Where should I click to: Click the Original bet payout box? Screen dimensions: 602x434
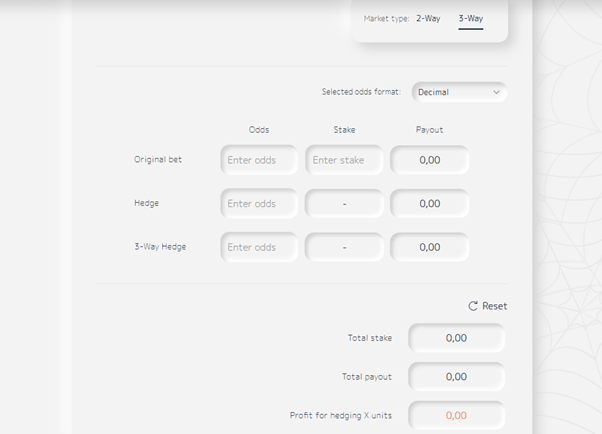pyautogui.click(x=430, y=160)
